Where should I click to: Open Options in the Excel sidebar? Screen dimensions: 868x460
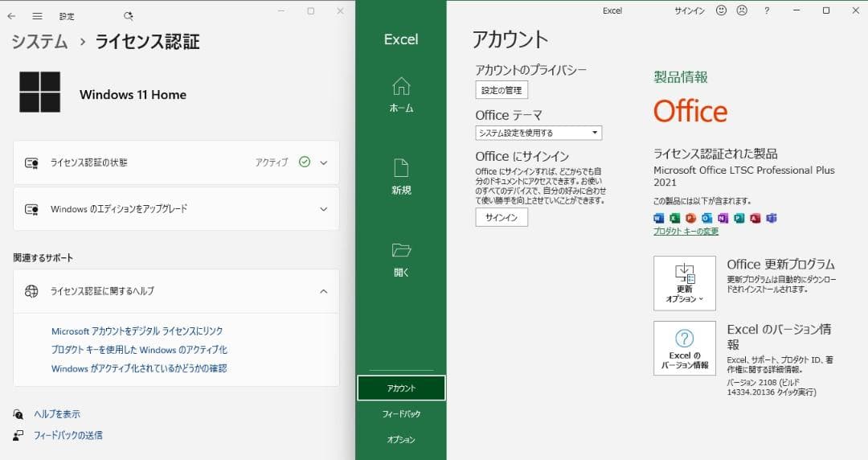pyautogui.click(x=401, y=440)
